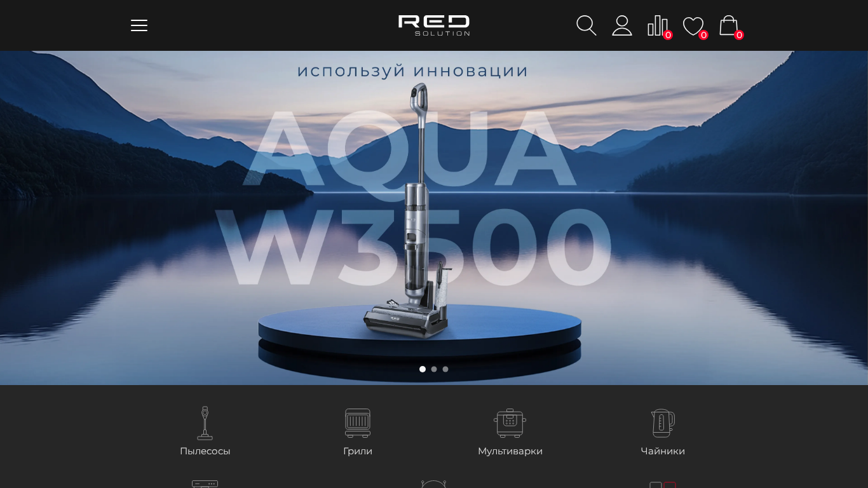The width and height of the screenshot is (868, 488).
Task: Open the Грили category link
Action: tap(358, 451)
